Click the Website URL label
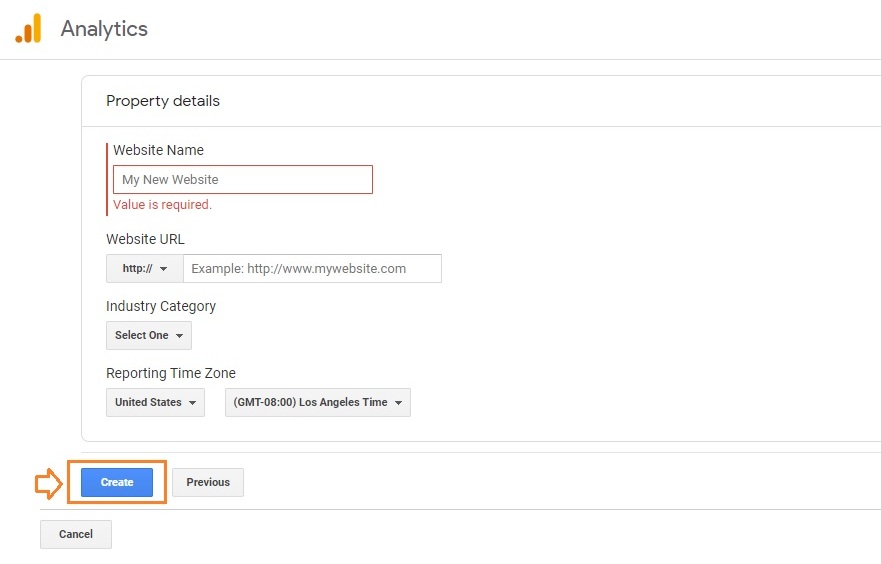Screen dimensions: 881x564 tap(145, 239)
